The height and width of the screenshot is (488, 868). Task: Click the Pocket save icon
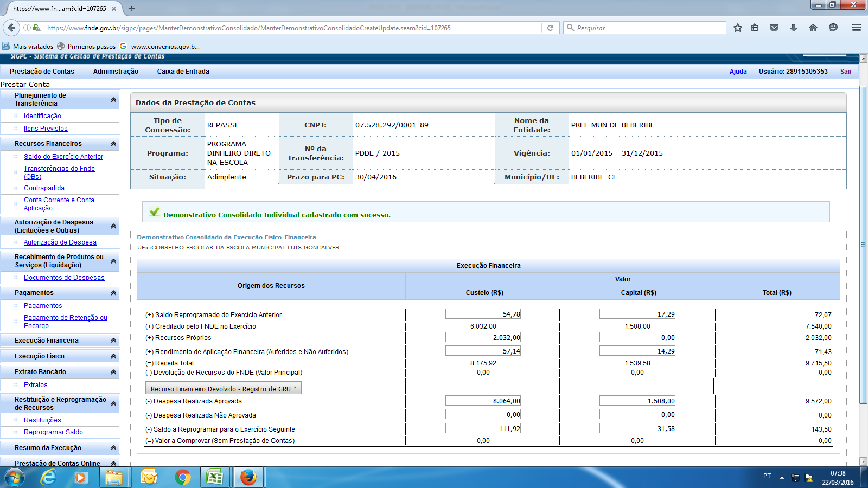[774, 28]
